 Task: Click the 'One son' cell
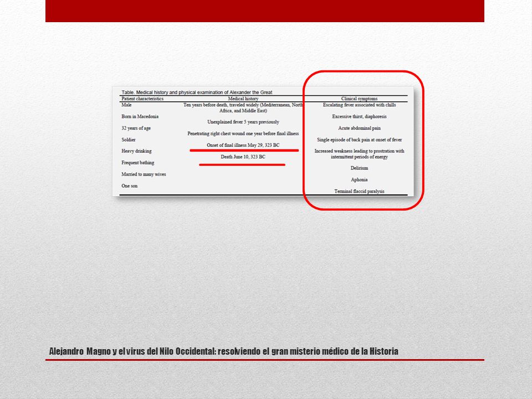tap(130, 186)
